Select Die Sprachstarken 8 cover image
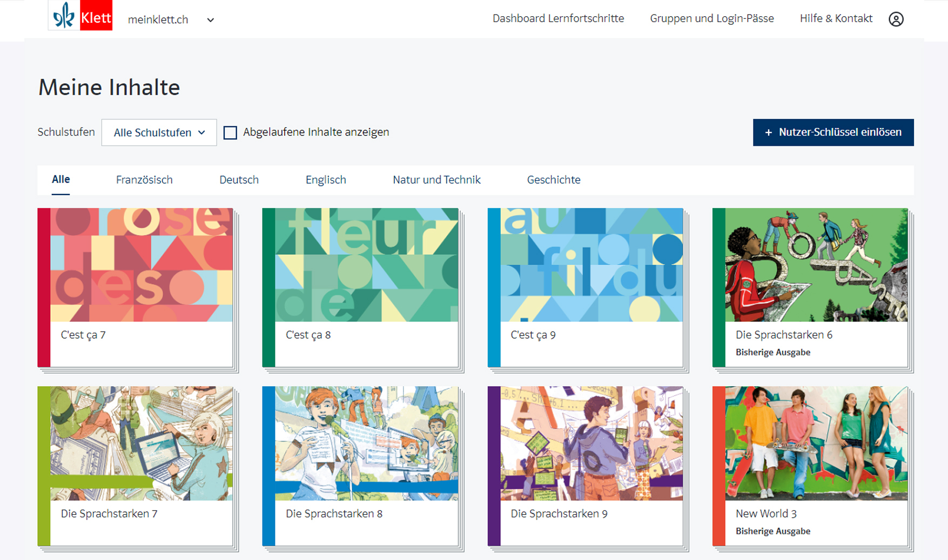 coord(366,443)
